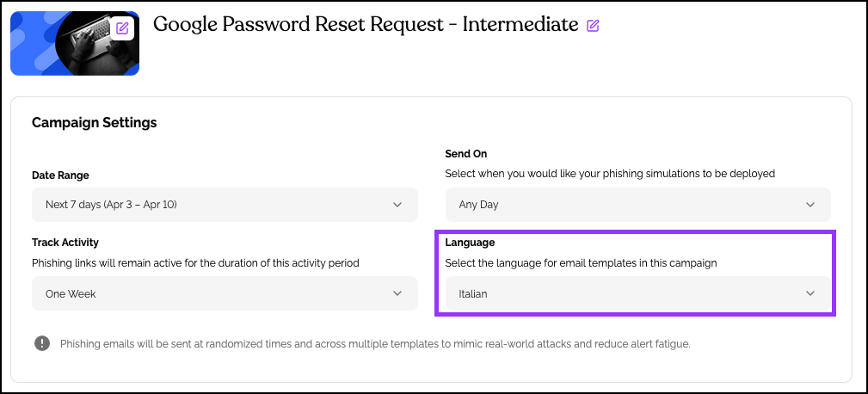The image size is (868, 394).
Task: Click the Track Activity label
Action: click(x=65, y=243)
